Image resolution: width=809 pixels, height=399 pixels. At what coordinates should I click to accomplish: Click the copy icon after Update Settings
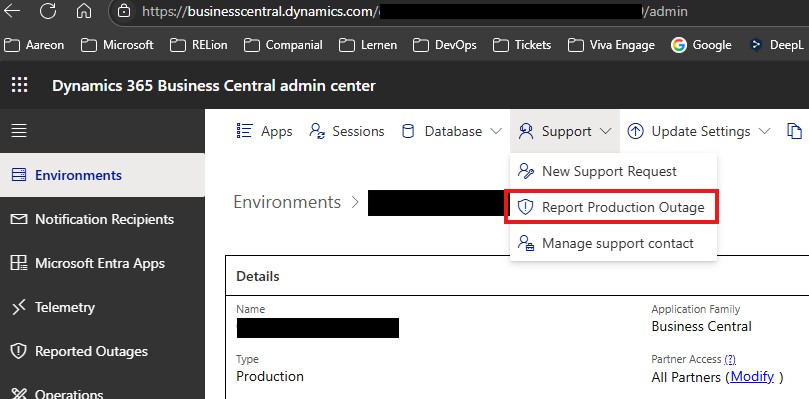794,131
